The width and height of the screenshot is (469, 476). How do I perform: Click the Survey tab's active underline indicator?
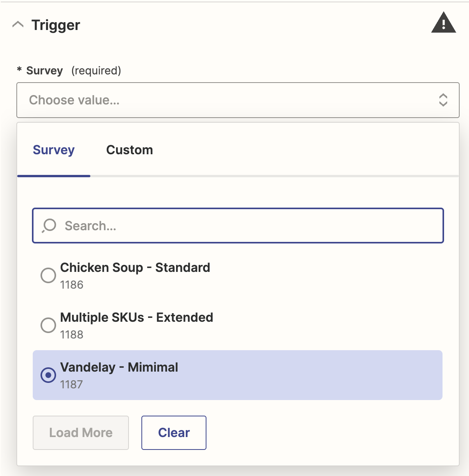tap(53, 176)
